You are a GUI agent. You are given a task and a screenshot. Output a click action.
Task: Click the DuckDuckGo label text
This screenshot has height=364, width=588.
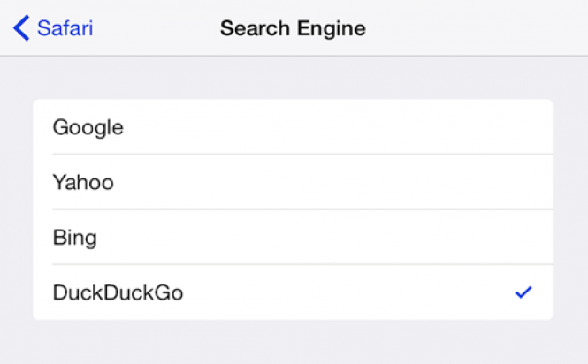[118, 292]
